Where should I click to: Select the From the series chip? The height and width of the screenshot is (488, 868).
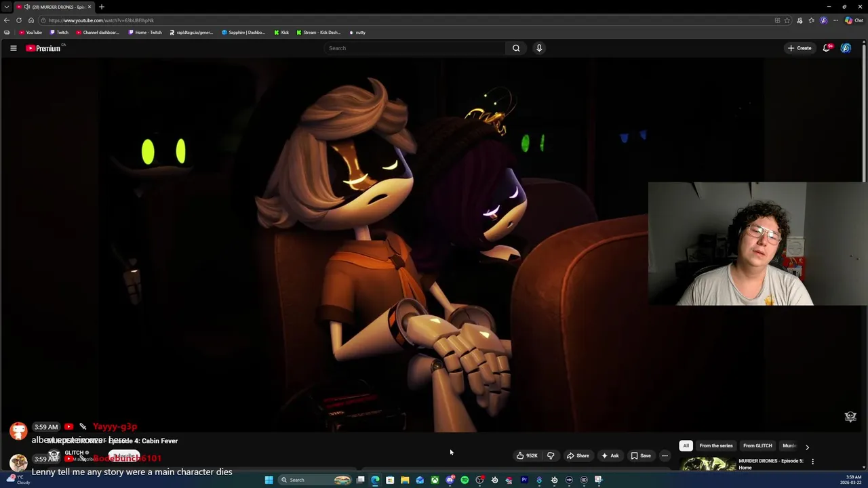coord(715,446)
